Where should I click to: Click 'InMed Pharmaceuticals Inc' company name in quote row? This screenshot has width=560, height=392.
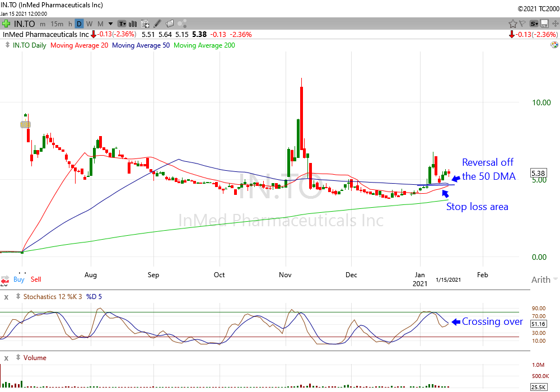(46, 35)
